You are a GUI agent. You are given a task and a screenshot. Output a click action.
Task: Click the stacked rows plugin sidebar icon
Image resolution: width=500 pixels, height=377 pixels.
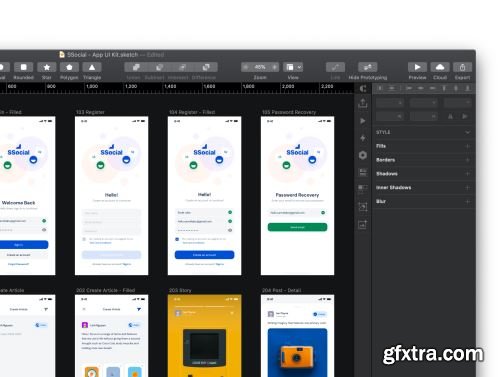pos(363,172)
